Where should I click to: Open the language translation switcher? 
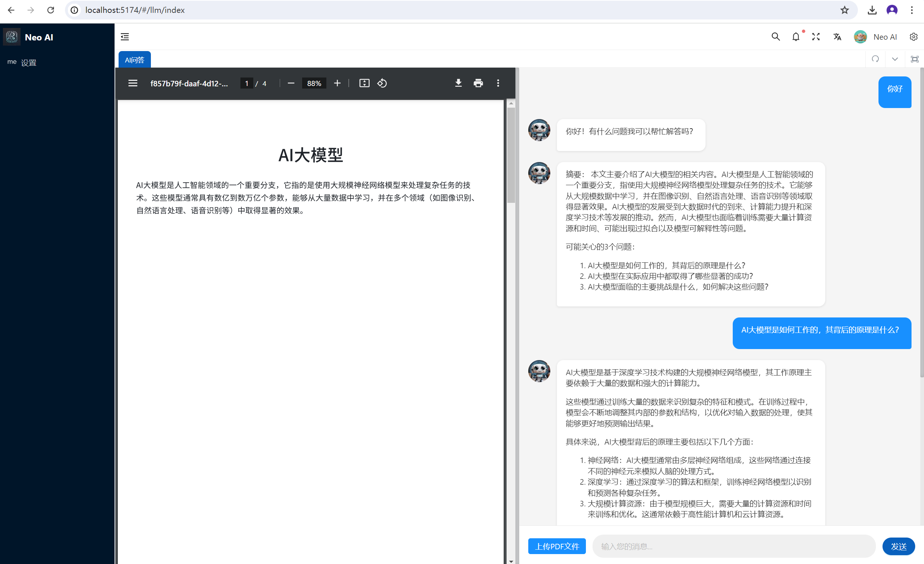[837, 37]
